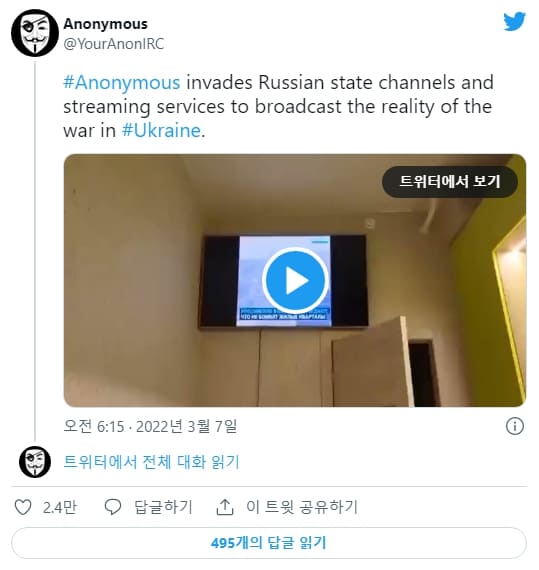Open the small Anonymous avatar below video

click(x=35, y=462)
